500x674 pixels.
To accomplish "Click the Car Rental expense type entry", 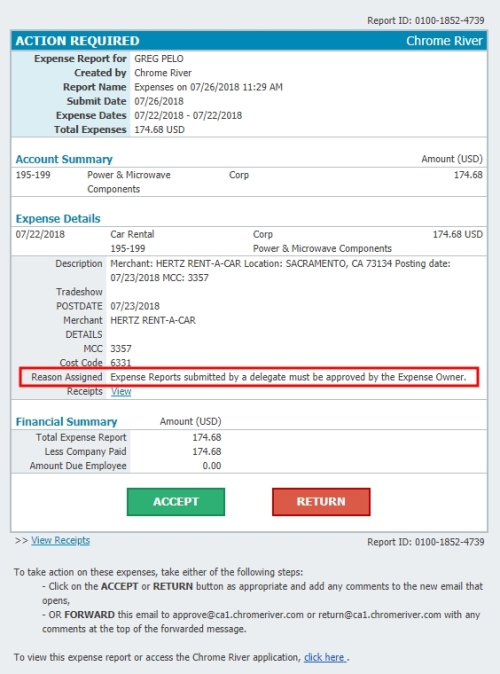I will pyautogui.click(x=132, y=234).
